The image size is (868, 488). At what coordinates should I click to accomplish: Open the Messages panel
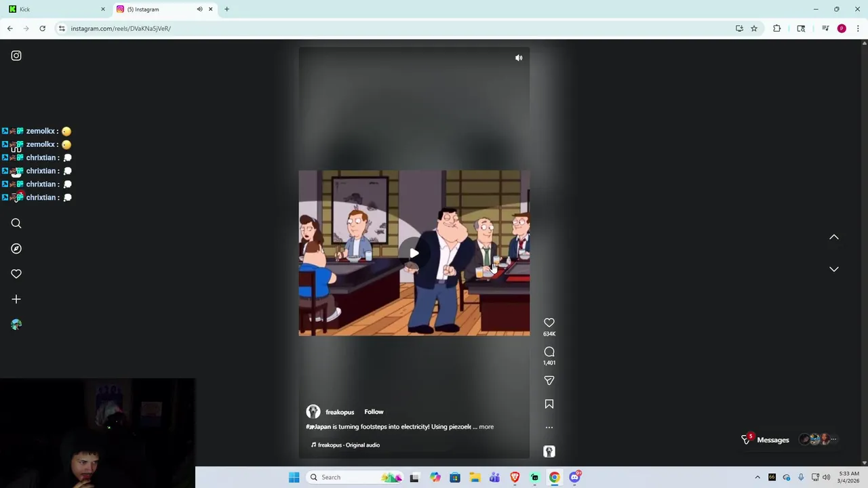(x=772, y=440)
